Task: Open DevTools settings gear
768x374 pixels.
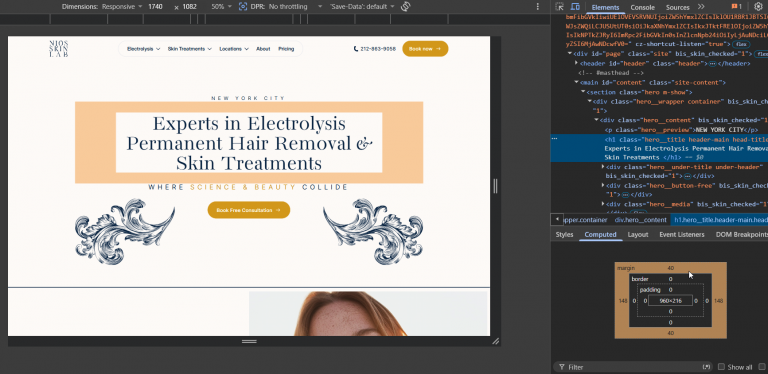Action: click(x=758, y=7)
